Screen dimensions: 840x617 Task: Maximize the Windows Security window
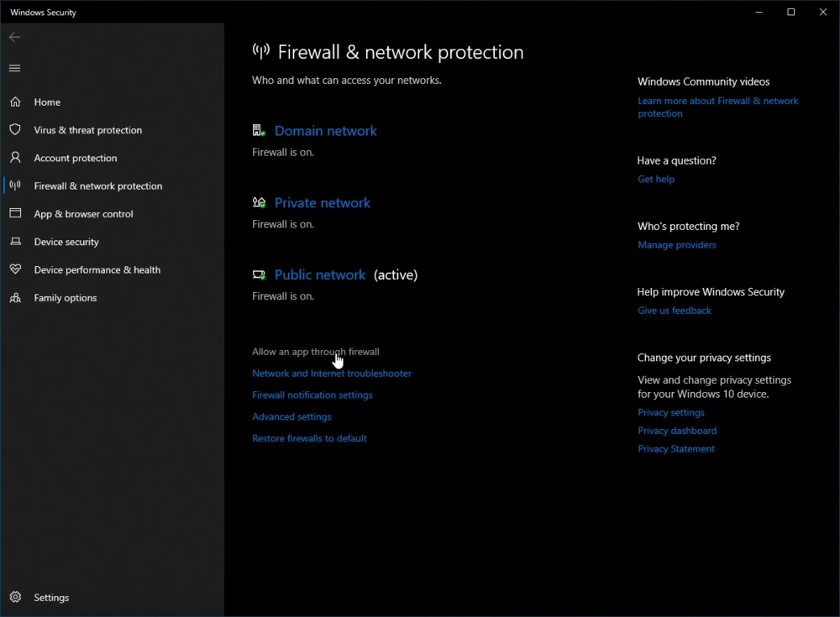tap(790, 13)
